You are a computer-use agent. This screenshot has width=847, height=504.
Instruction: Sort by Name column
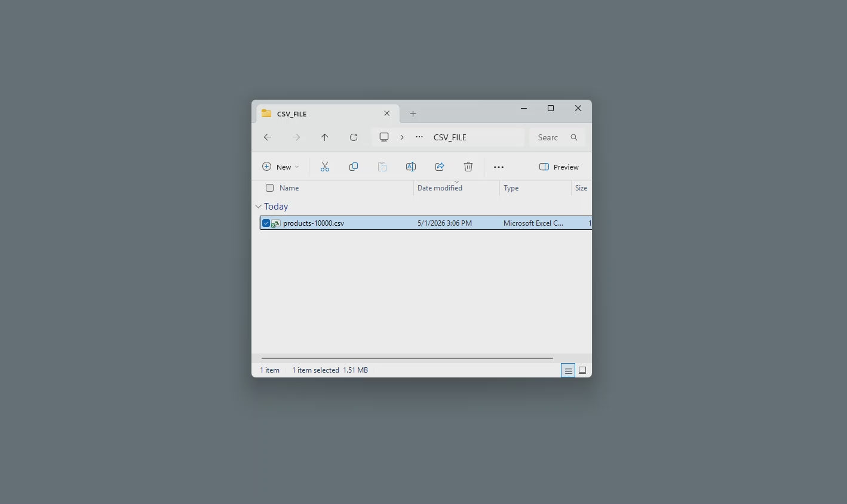289,188
